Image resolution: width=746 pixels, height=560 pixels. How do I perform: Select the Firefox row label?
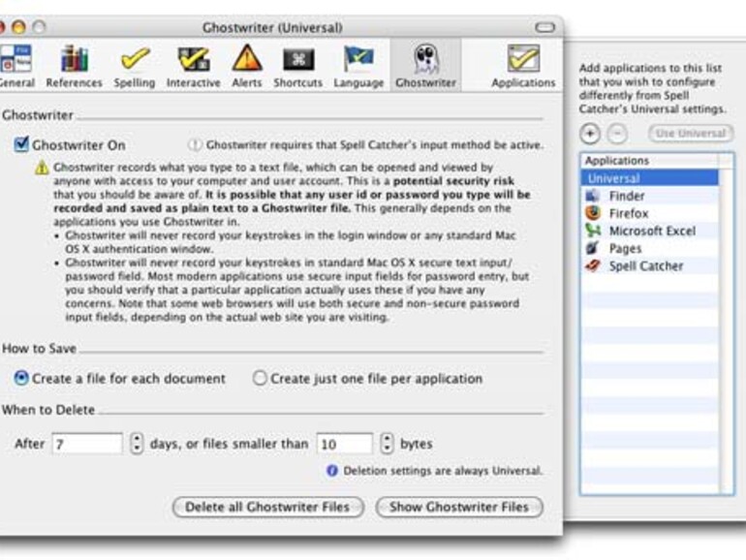pos(629,213)
